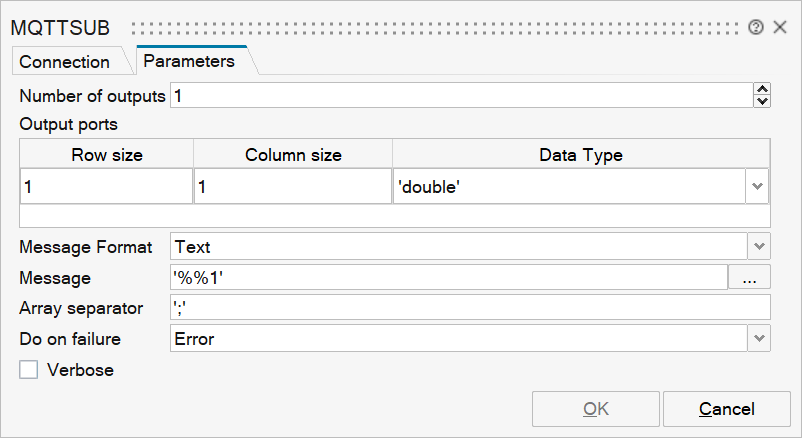
Task: Increase the number of outputs
Action: (x=763, y=89)
